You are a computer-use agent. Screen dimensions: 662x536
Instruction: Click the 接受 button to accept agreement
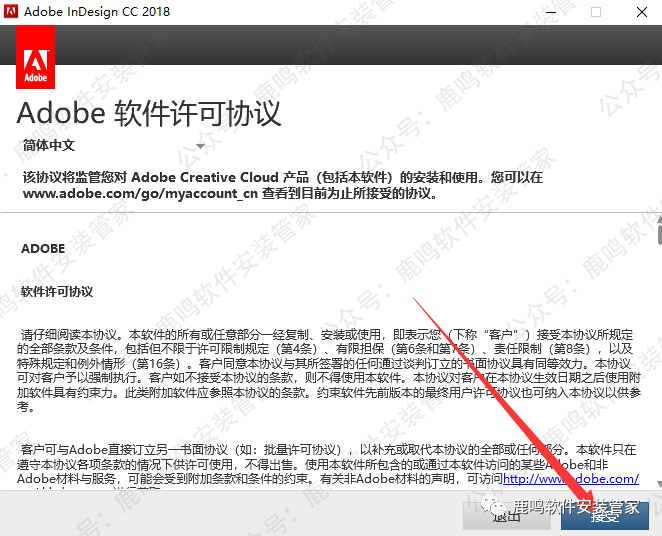coord(604,516)
